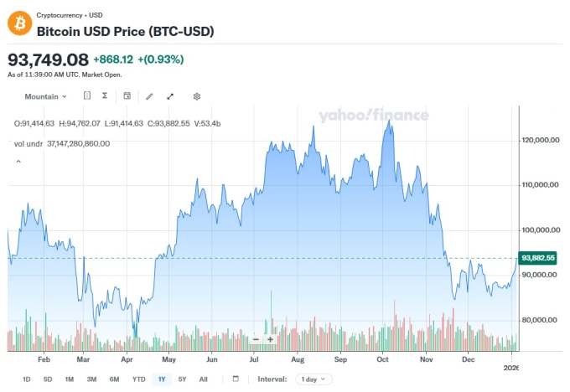This screenshot has height=392, width=570.
Task: Open the comparison tool icon in toolbar
Action: (x=87, y=96)
